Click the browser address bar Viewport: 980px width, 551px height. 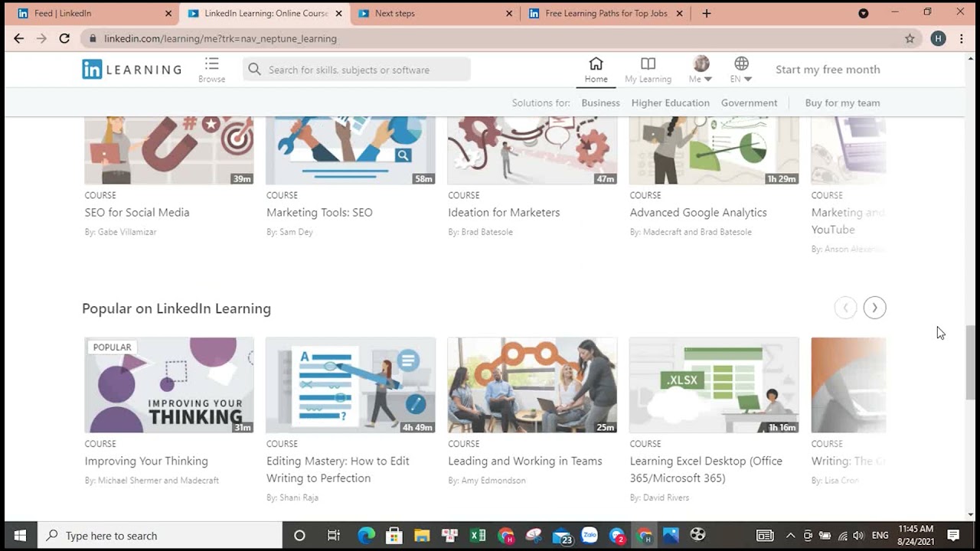coord(490,38)
